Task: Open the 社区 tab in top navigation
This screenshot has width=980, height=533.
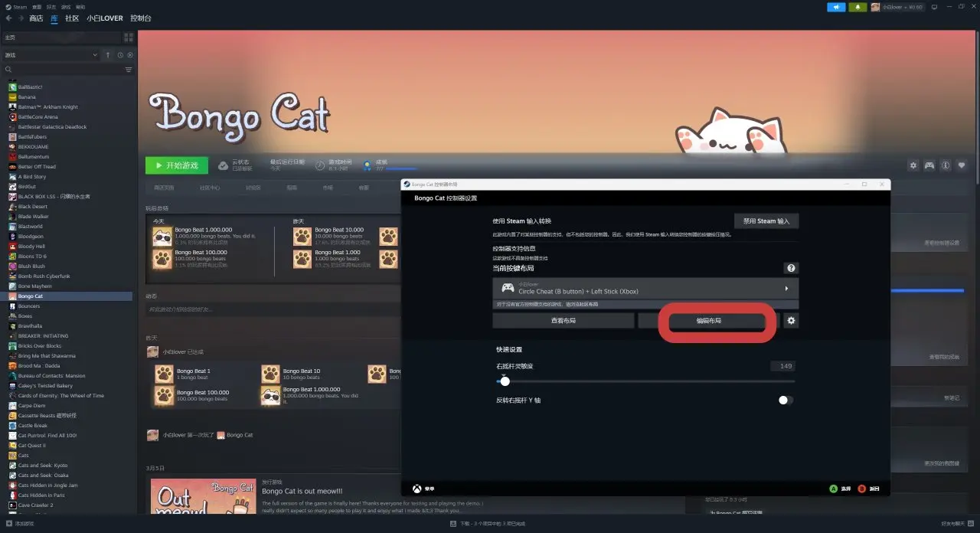Action: [72, 18]
